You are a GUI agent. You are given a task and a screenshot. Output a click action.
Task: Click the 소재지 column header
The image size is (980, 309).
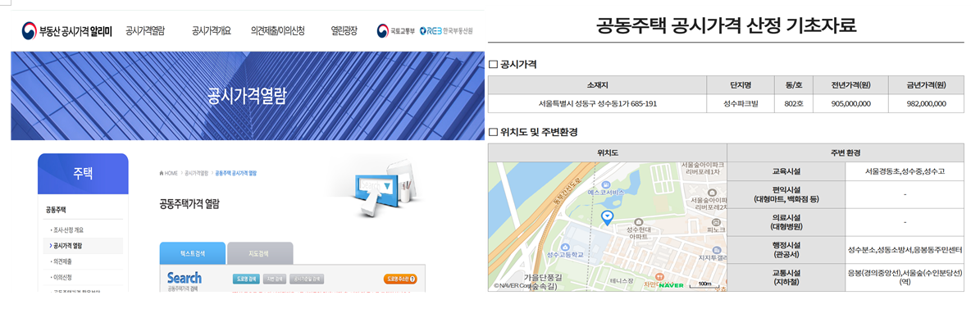597,85
